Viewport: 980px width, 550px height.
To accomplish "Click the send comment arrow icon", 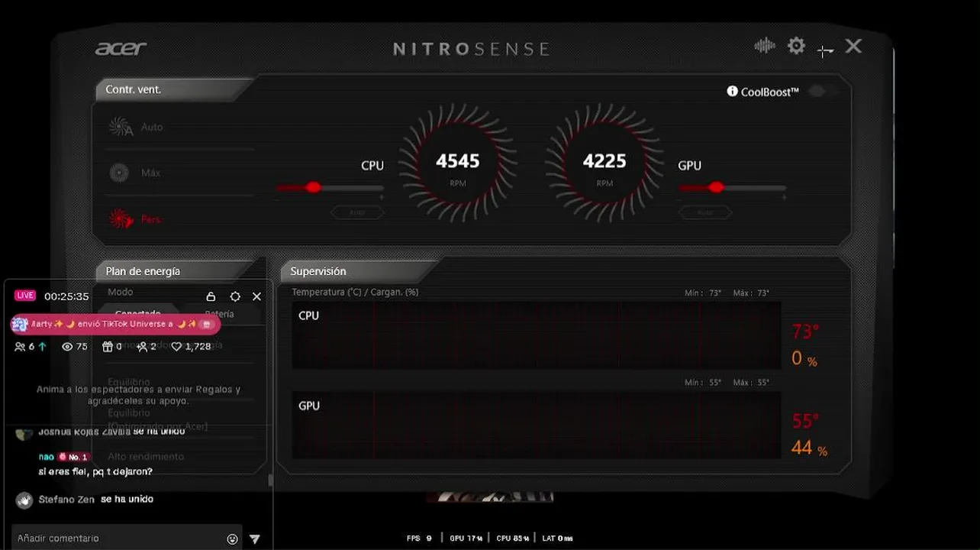I will [x=255, y=539].
